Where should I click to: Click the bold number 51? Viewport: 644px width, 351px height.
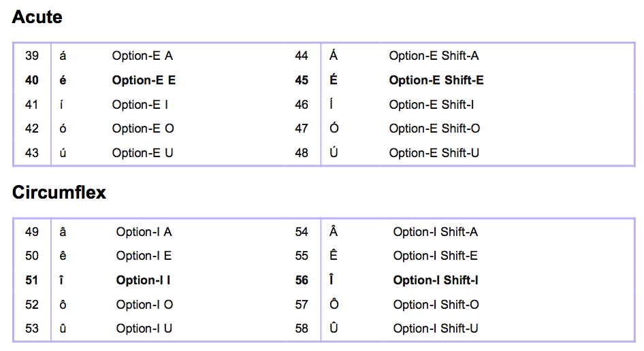point(32,280)
